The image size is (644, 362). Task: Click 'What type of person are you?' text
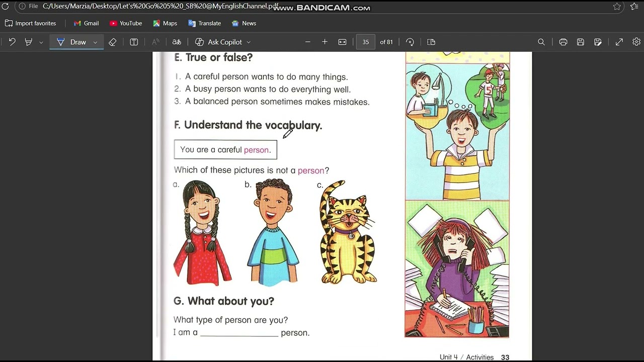click(230, 320)
